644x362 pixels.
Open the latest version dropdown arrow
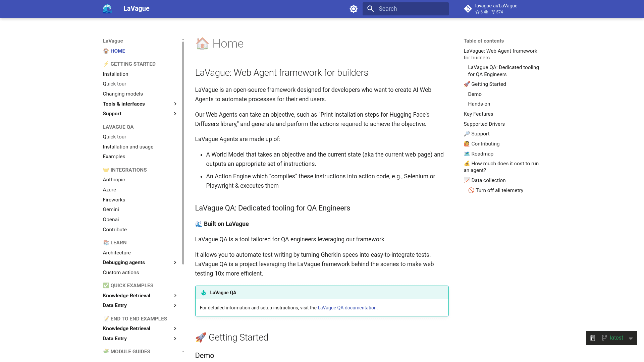point(631,338)
